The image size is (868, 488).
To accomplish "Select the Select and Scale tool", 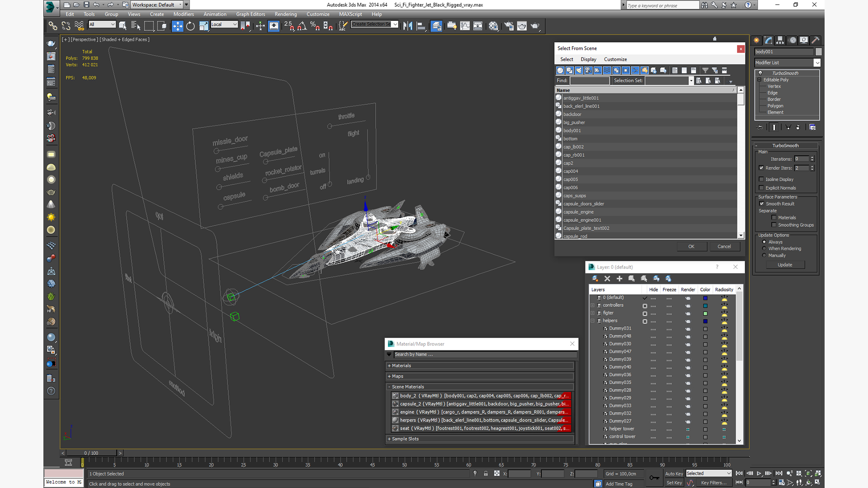I will click(203, 26).
